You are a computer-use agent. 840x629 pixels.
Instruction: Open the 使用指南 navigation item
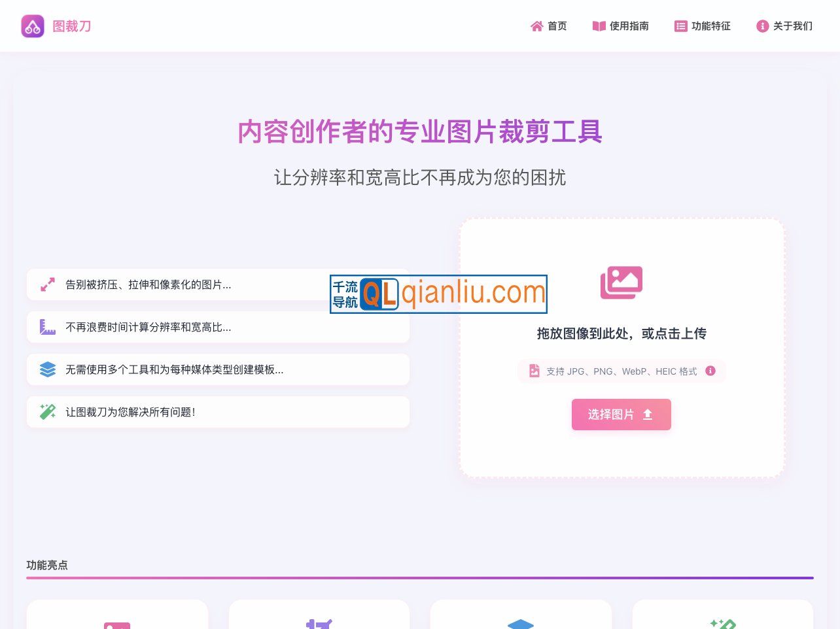621,25
